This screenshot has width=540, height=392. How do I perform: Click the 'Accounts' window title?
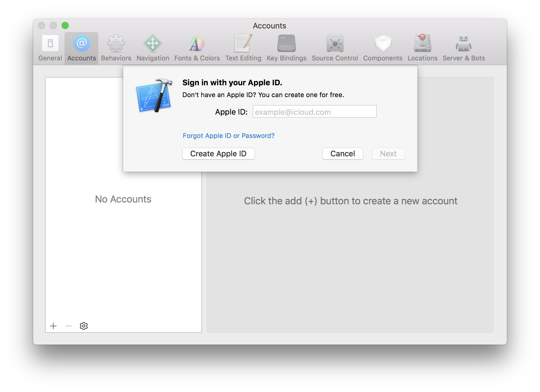pyautogui.click(x=269, y=26)
